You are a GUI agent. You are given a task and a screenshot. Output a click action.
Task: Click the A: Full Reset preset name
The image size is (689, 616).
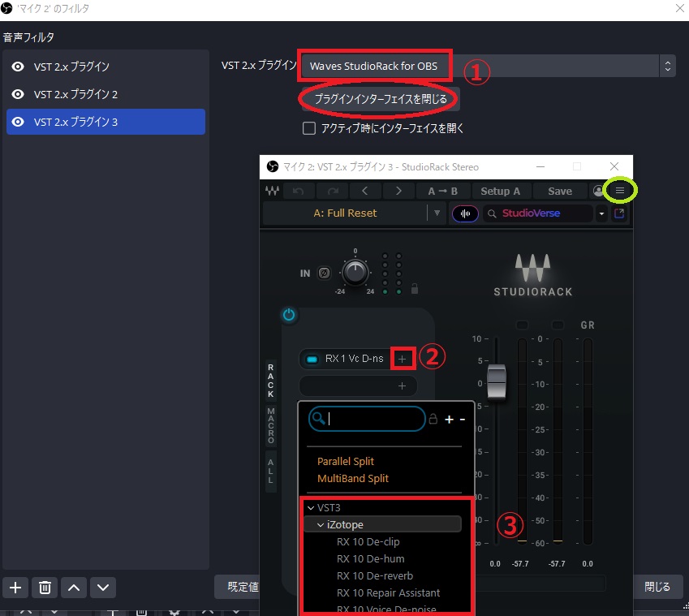pyautogui.click(x=345, y=213)
